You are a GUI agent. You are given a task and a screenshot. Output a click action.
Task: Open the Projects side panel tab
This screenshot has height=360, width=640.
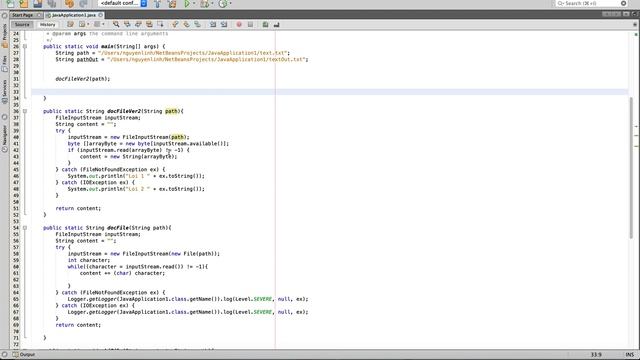[x=4, y=36]
